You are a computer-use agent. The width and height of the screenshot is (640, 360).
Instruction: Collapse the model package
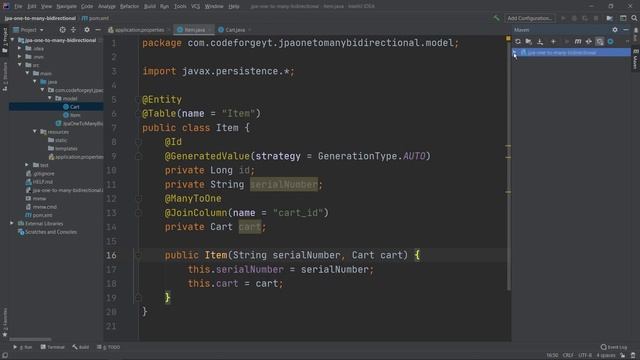pyautogui.click(x=50, y=98)
